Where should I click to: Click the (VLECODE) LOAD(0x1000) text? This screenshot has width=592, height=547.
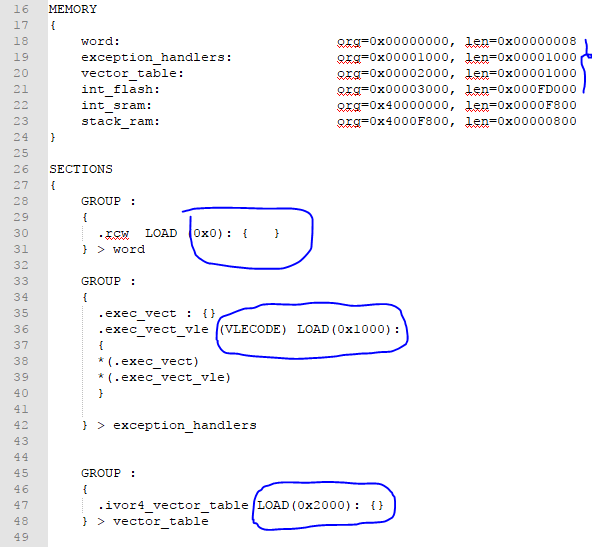coord(309,329)
